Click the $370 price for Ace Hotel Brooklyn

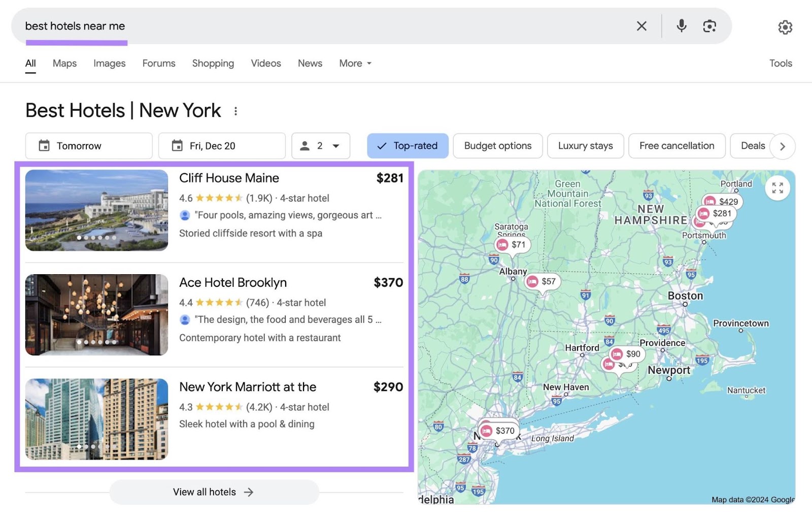[x=388, y=283]
